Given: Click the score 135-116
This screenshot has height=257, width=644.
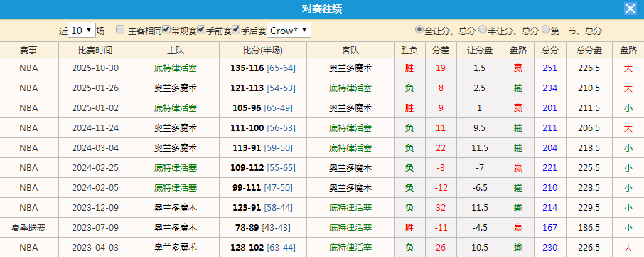Looking at the screenshot, I should (247, 68).
